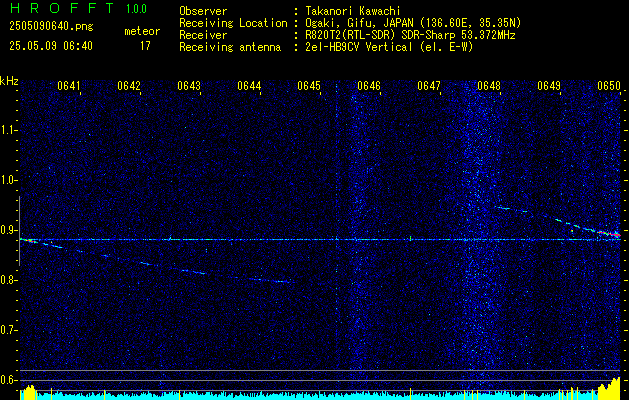Click the bright red echo near 0650
Screen dimensions: 629x400
(x=609, y=233)
